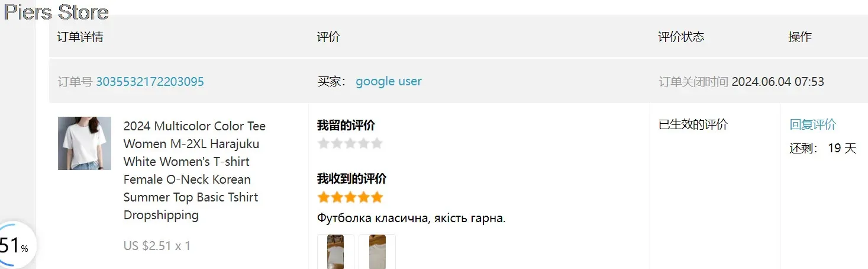Open the google user buyer profile
Screen dimensions: 868x269
[389, 81]
